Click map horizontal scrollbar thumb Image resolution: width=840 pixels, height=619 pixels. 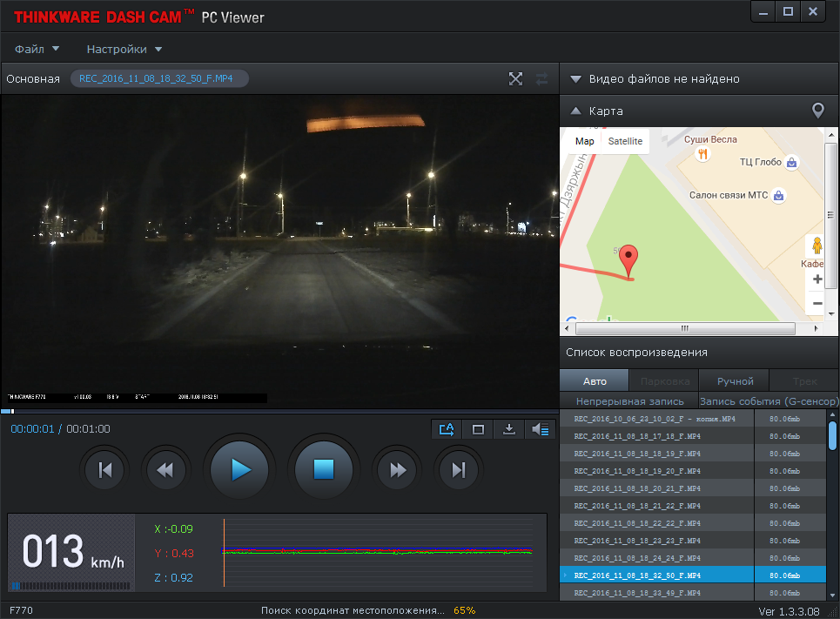click(685, 328)
